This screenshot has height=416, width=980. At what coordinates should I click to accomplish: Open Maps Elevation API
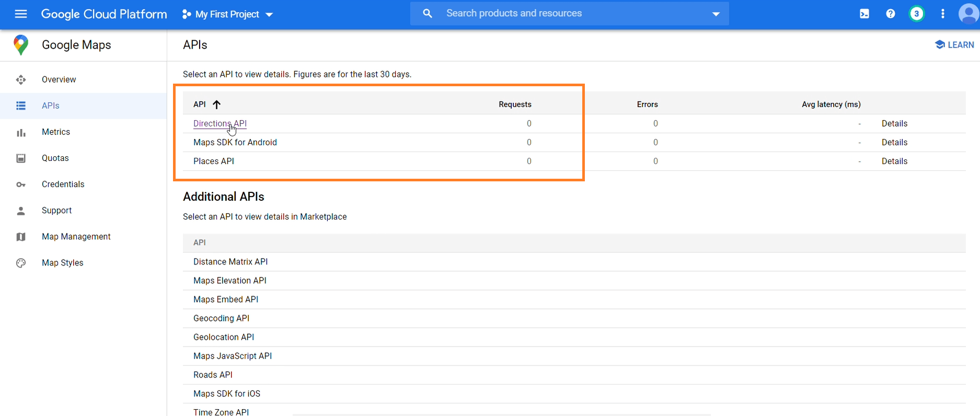[x=230, y=281]
